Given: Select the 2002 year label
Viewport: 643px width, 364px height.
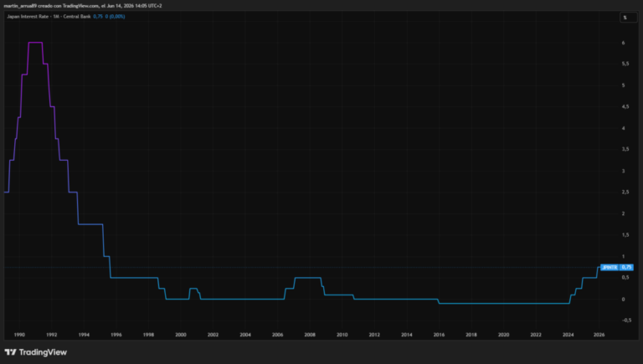Looking at the screenshot, I should 213,335.
